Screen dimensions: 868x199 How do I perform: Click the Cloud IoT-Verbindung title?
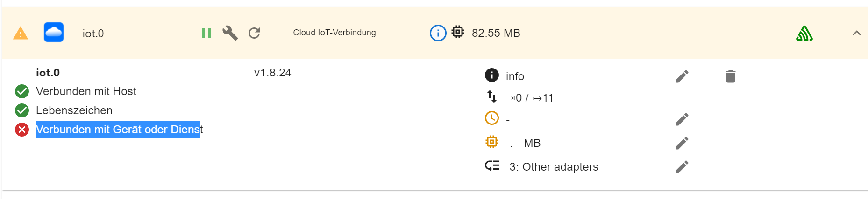(334, 33)
